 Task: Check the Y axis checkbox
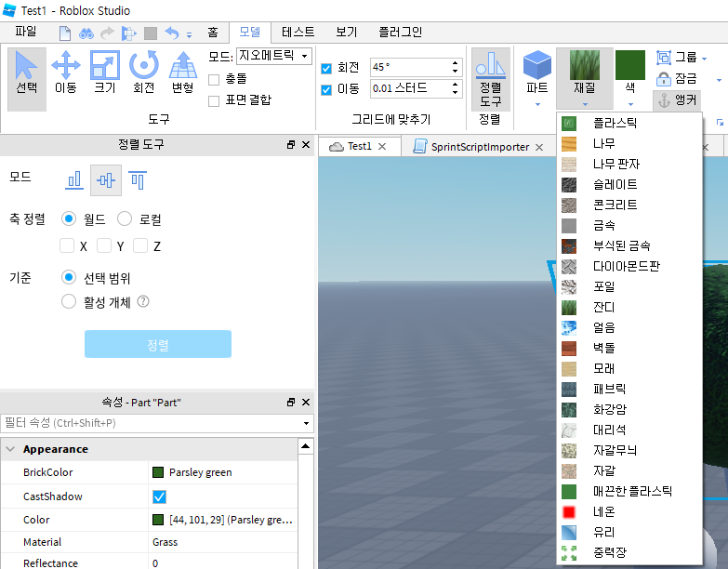(x=104, y=245)
